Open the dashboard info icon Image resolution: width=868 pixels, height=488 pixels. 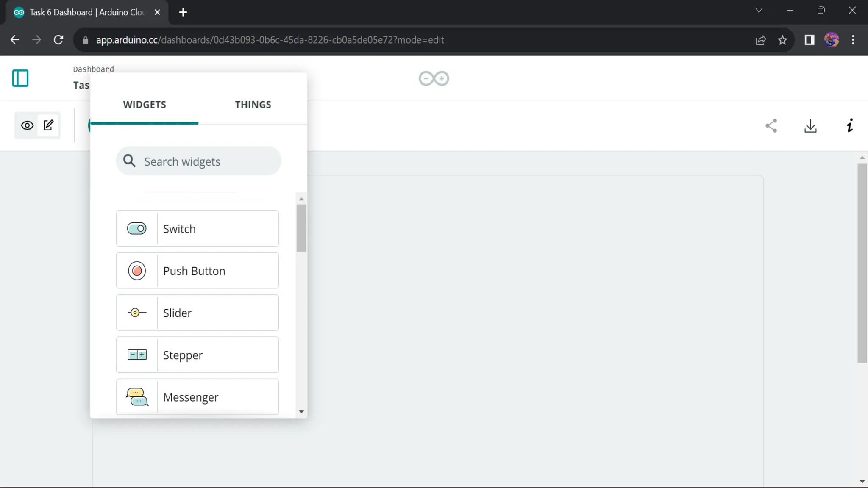(849, 126)
